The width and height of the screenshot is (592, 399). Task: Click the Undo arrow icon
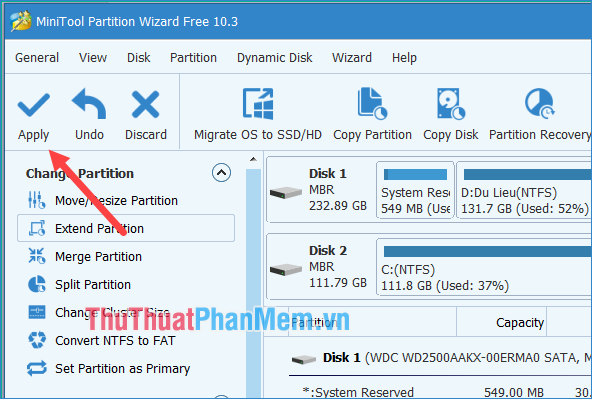click(x=89, y=103)
